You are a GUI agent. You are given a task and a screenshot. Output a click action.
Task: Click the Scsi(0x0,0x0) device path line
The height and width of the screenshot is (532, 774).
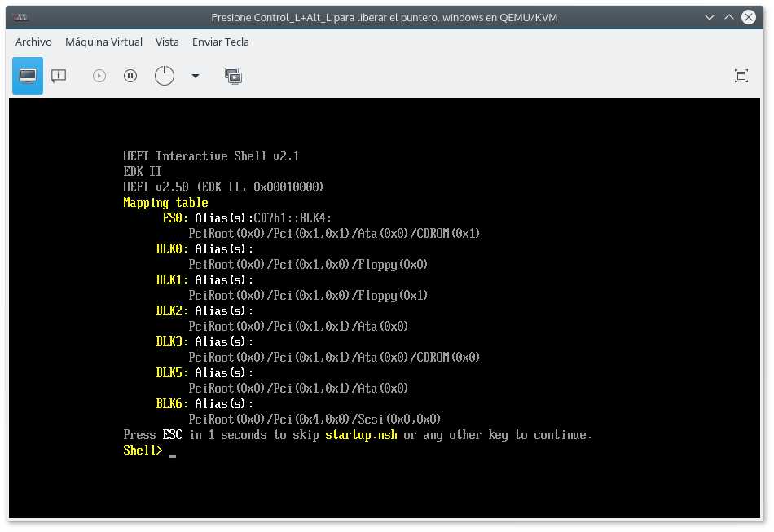coord(314,419)
